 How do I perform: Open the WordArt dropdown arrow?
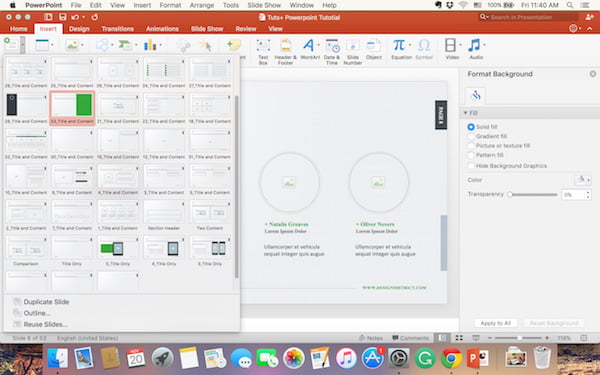318,45
